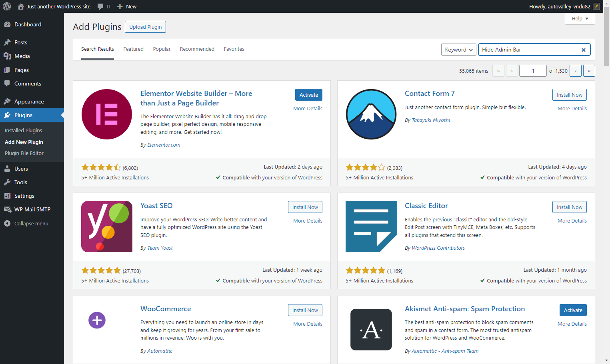Viewport: 610px width, 364px height.
Task: Click the WordPress logo in admin bar
Action: pyautogui.click(x=7, y=6)
